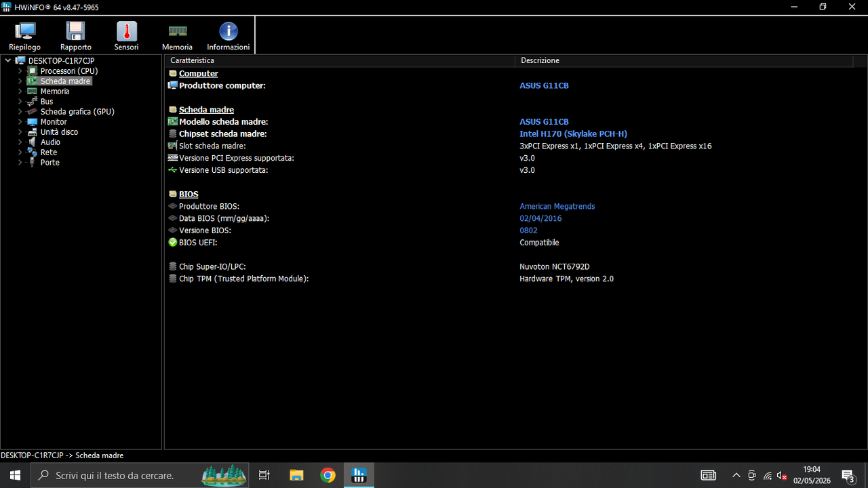Launch Google Chrome from the taskbar
Image resolution: width=868 pixels, height=488 pixels.
pyautogui.click(x=328, y=475)
